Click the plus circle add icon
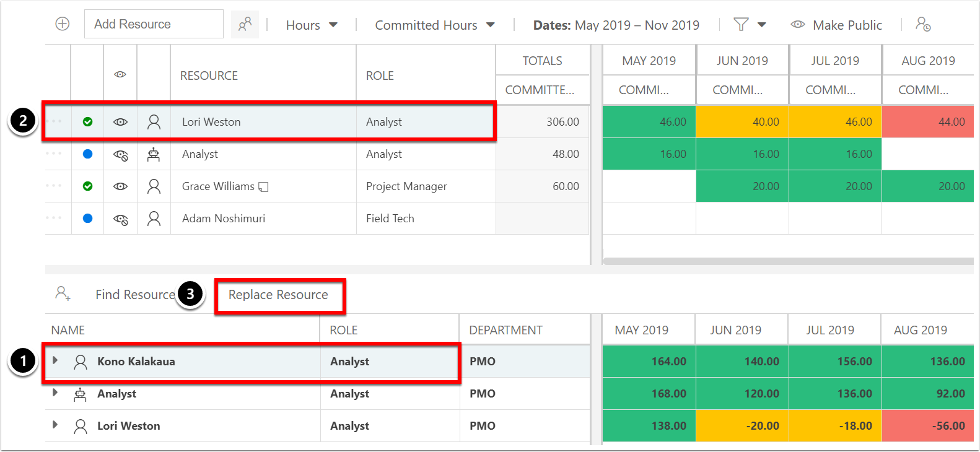This screenshot has width=980, height=452. coord(63,24)
